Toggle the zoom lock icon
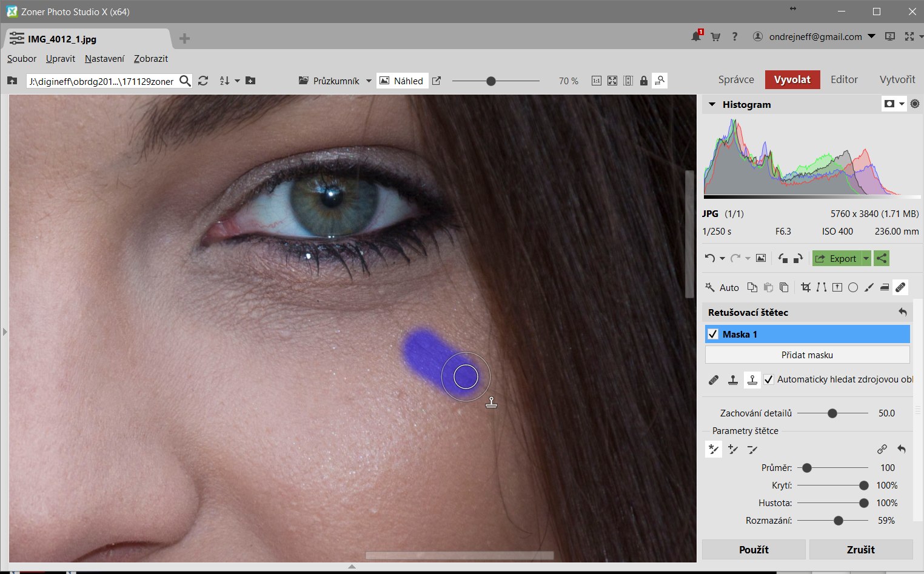924x574 pixels. pos(644,81)
